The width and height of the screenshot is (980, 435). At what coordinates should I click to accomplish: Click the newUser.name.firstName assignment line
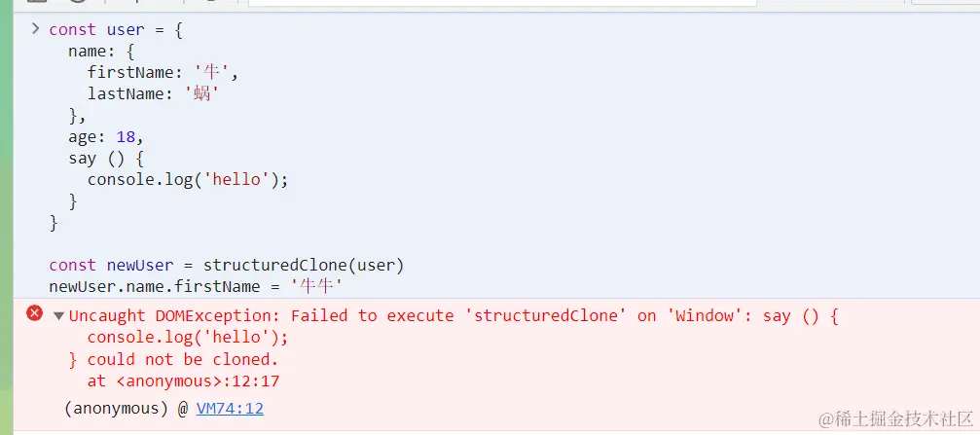pos(195,286)
